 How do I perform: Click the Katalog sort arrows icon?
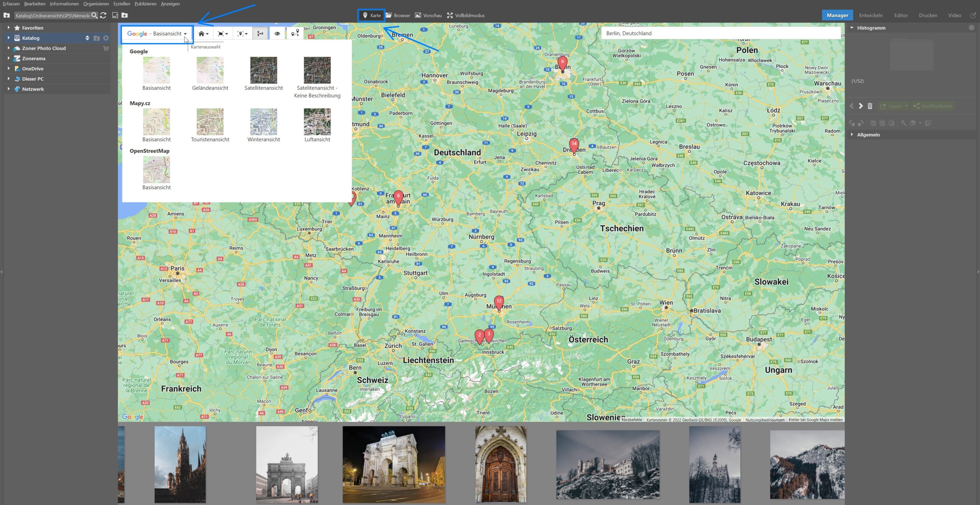click(x=87, y=38)
